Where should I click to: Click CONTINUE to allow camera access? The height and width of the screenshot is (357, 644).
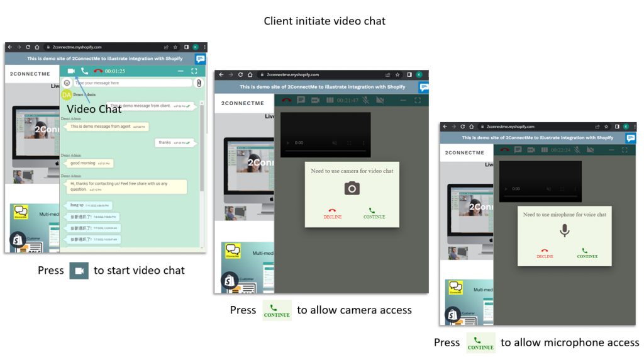click(374, 213)
